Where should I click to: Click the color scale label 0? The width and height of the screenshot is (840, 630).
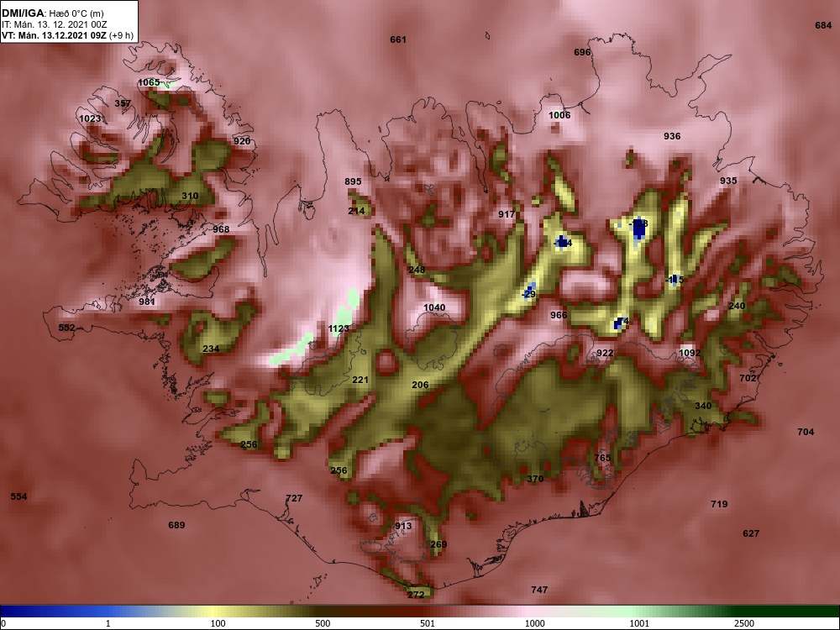pyautogui.click(x=3, y=623)
